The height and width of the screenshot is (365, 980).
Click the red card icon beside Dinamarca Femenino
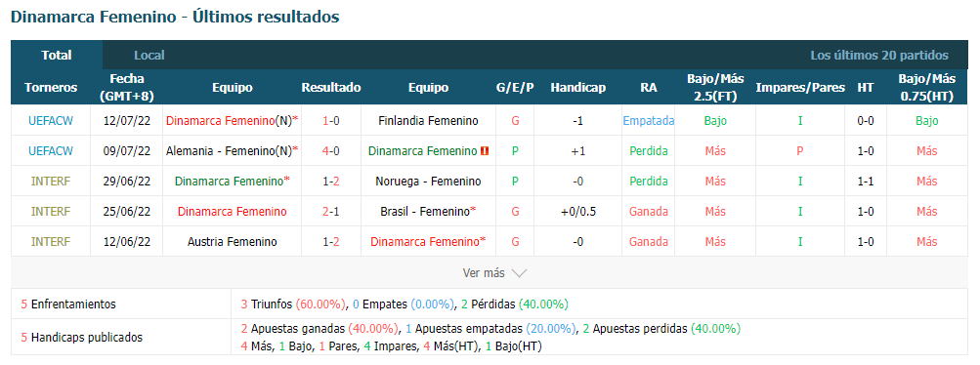coord(485,151)
